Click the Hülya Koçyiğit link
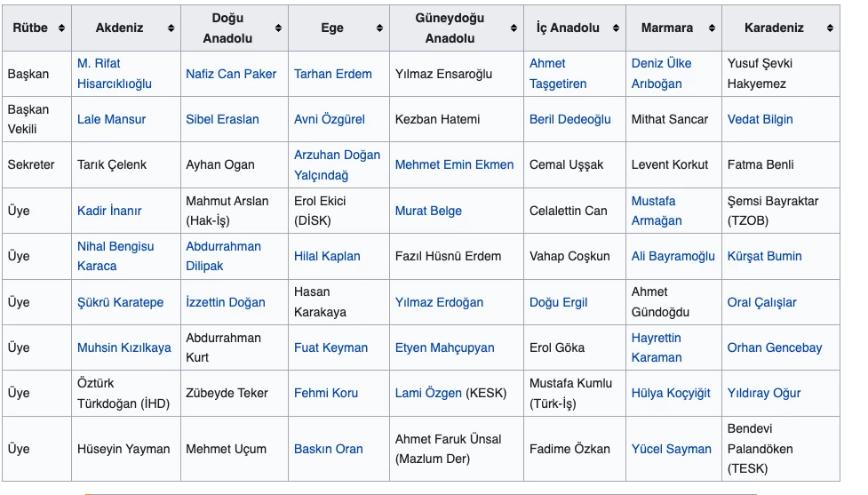Screen dimensions: 868x495 point(671,393)
